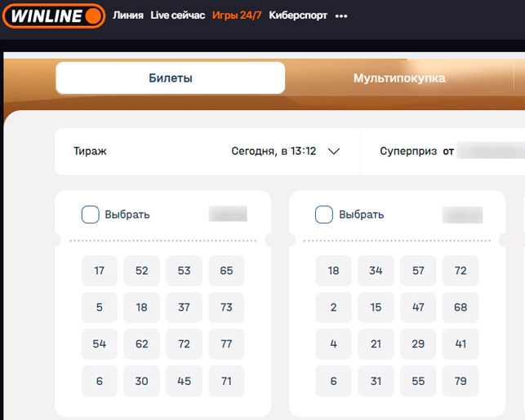This screenshot has width=525, height=420.
Task: Click the chevron next to Сегодня, в 13:12
Action: pyautogui.click(x=333, y=151)
